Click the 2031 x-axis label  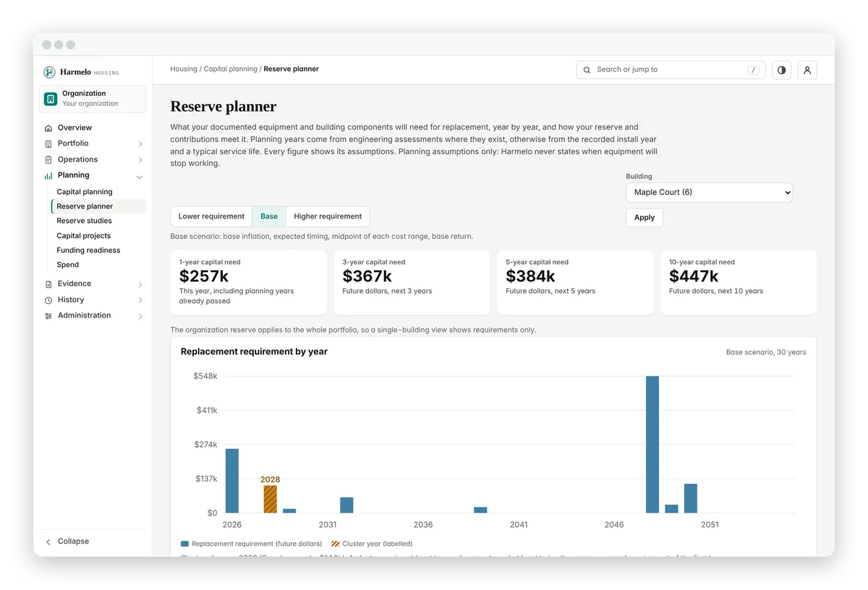[x=328, y=525]
